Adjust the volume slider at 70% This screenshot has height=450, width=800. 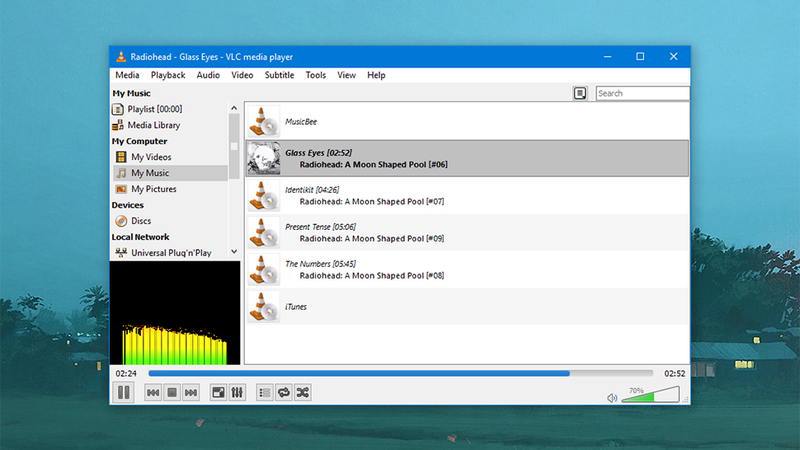click(651, 394)
